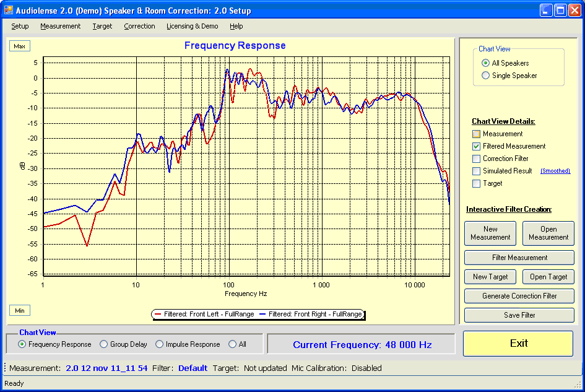Screen dimensions: 585x392
Task: Select the Single Speaker radio button
Action: (x=485, y=76)
